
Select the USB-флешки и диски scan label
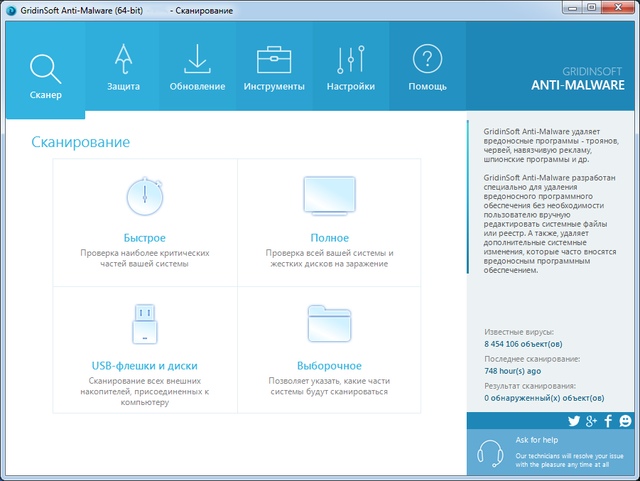click(x=145, y=366)
